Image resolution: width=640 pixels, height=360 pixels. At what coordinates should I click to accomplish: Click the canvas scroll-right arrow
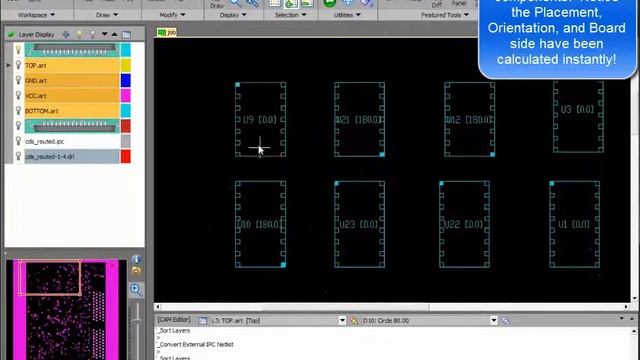pos(626,307)
